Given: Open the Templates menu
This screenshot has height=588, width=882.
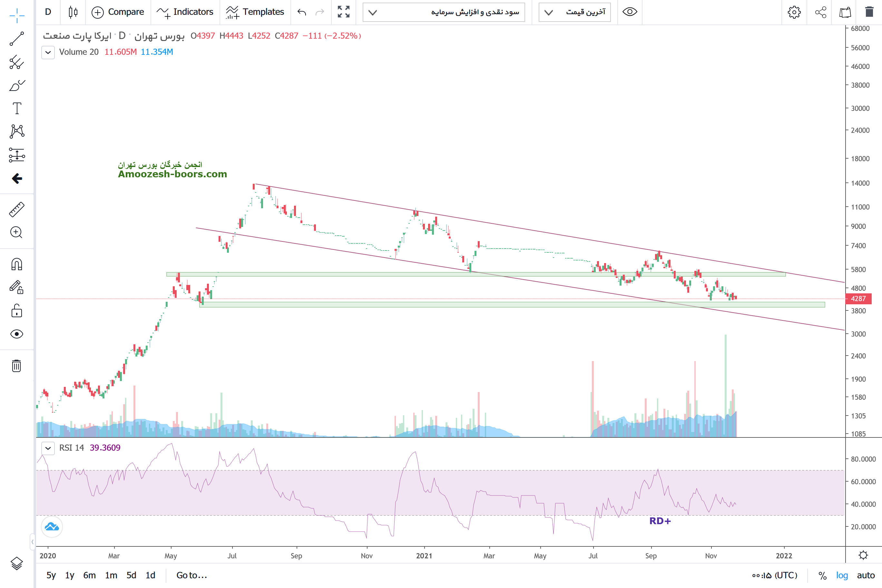Looking at the screenshot, I should (x=255, y=12).
